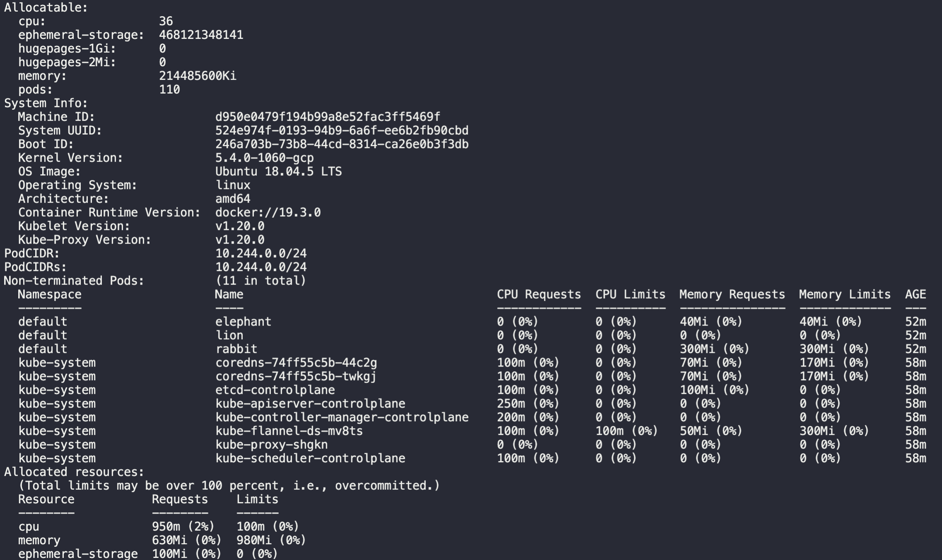Image resolution: width=942 pixels, height=560 pixels.
Task: Click kube-apiserver-controlplane pod name
Action: point(310,403)
